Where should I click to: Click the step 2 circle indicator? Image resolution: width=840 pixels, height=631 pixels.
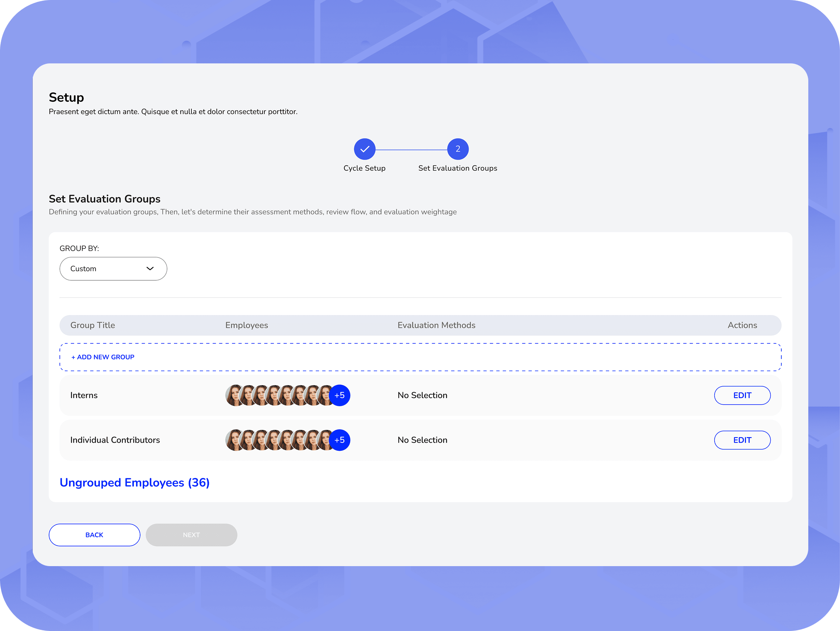[x=458, y=149]
